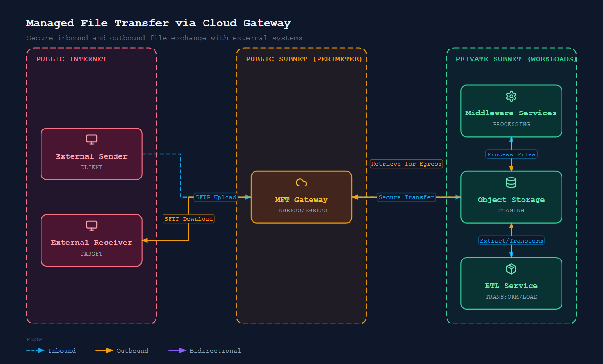Click the Object Storage database icon
The image size is (603, 364).
(x=511, y=183)
